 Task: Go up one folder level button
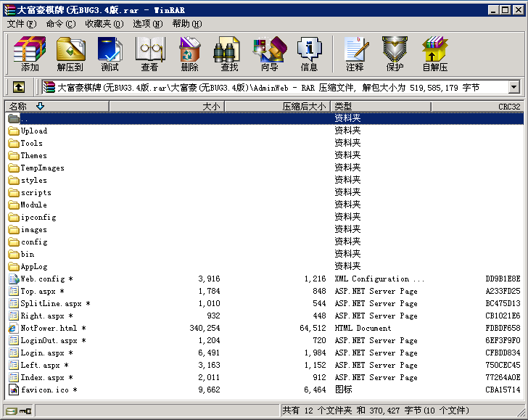tap(18, 87)
